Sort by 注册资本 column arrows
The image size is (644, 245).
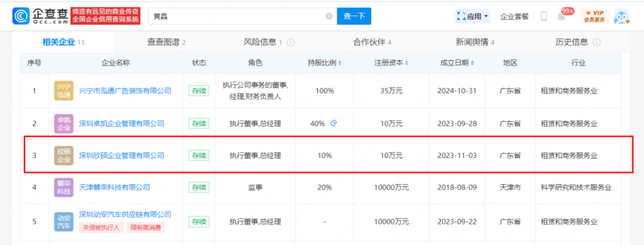[407, 63]
